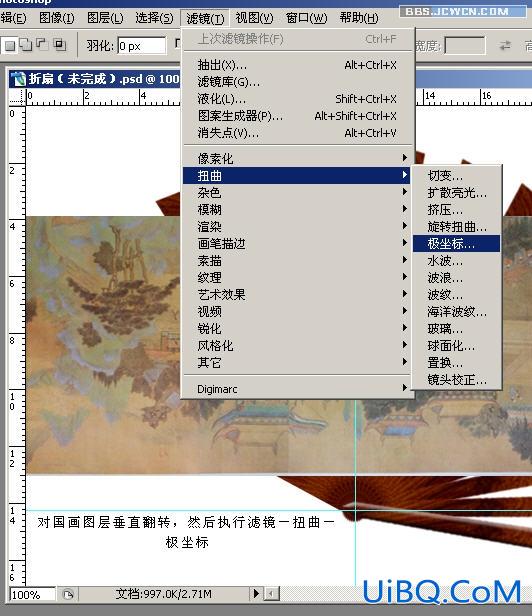Select 海洋波纹... ocean ripple filter
This screenshot has height=616, width=532.
click(457, 312)
